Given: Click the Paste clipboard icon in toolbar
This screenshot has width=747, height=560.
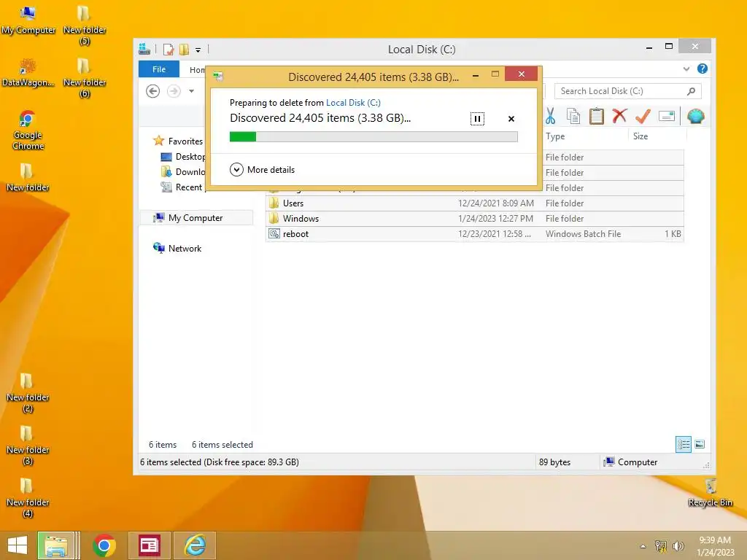Looking at the screenshot, I should point(596,116).
